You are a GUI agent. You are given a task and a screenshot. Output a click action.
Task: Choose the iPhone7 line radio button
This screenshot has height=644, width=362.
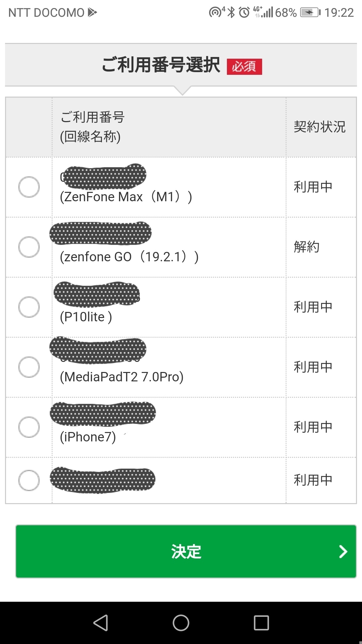click(x=29, y=427)
